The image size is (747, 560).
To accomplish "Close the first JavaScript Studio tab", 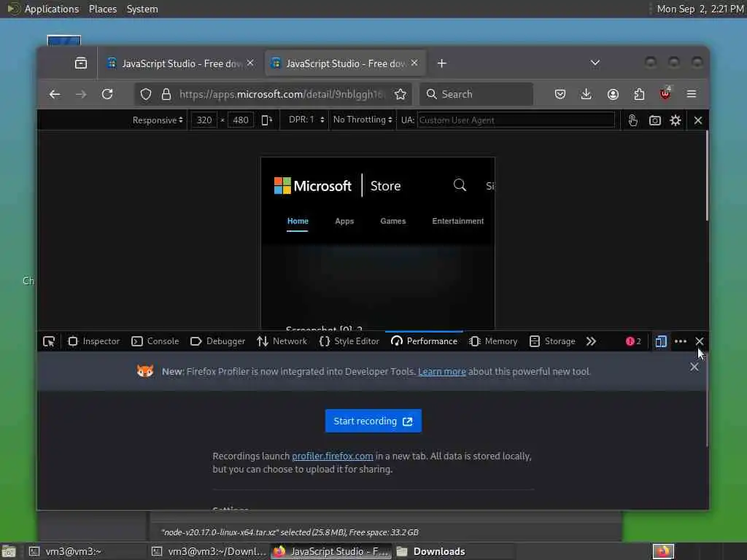I will point(250,63).
